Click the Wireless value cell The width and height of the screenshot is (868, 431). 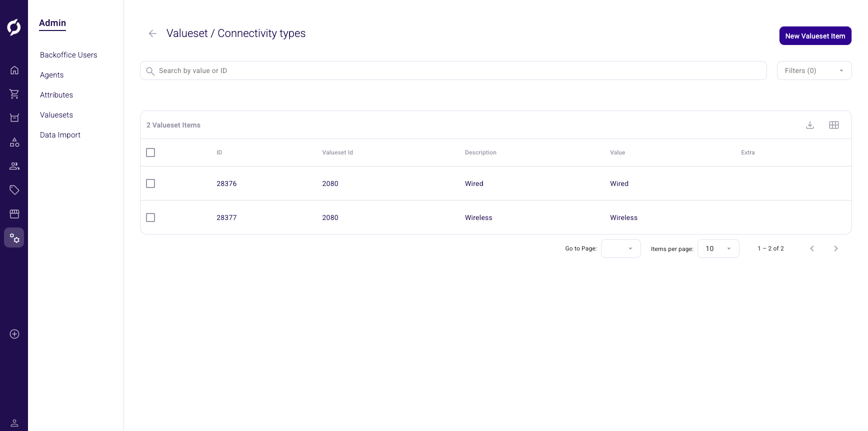pyautogui.click(x=623, y=217)
